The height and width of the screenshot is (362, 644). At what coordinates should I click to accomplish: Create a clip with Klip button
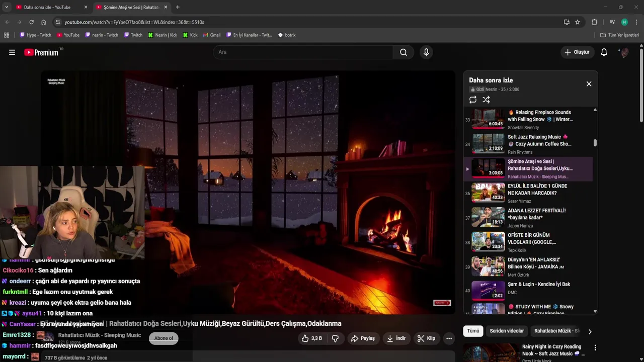tap(426, 338)
